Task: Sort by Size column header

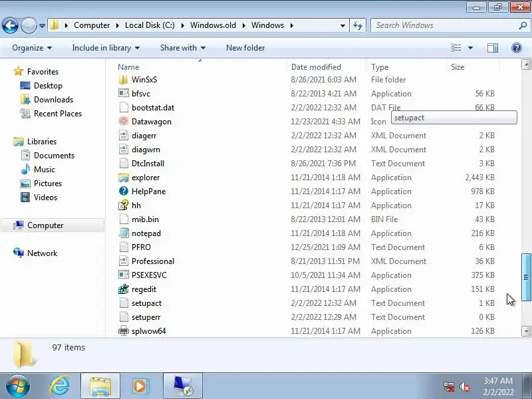Action: click(458, 67)
